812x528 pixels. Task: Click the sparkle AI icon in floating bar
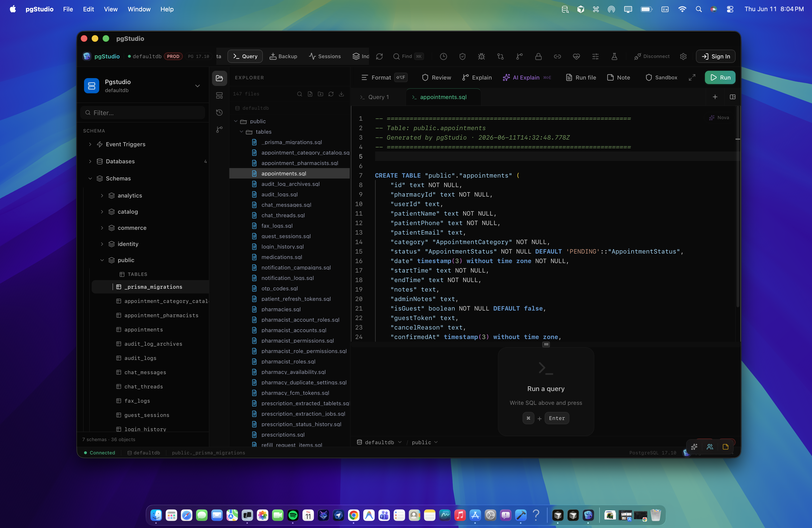pyautogui.click(x=694, y=447)
